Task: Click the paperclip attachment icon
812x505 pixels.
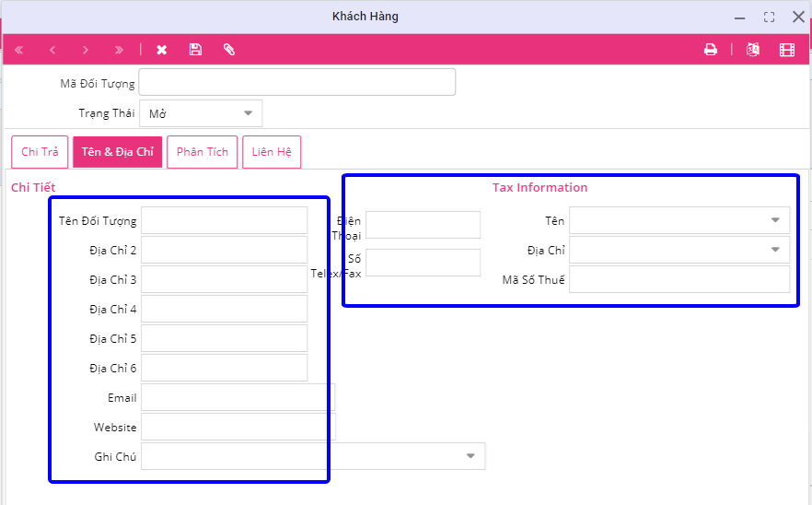Action: click(229, 50)
